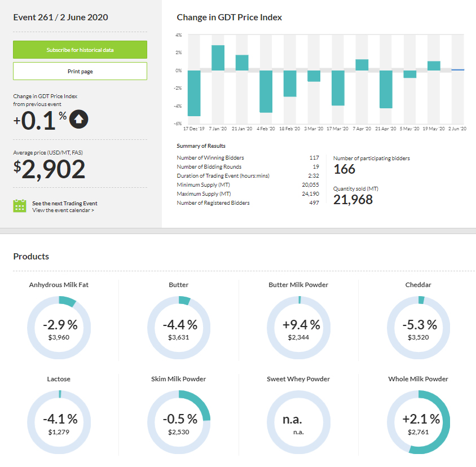Screen dimensions: 476x467
Task: Click the Cheddar product donut chart
Action: coord(418,327)
